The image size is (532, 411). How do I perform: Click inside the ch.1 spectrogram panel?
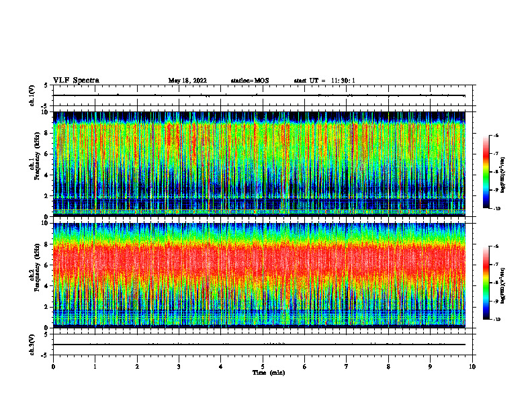tap(259, 164)
